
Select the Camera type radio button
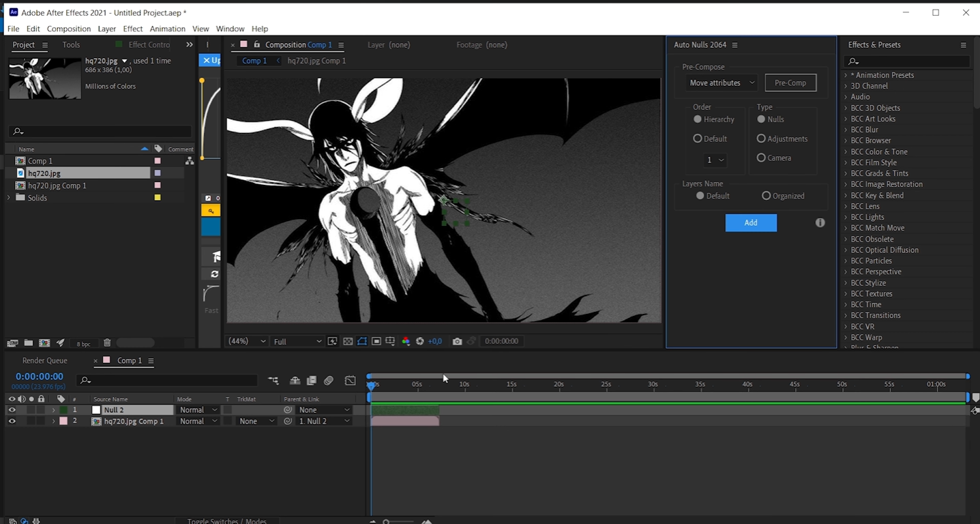click(761, 158)
